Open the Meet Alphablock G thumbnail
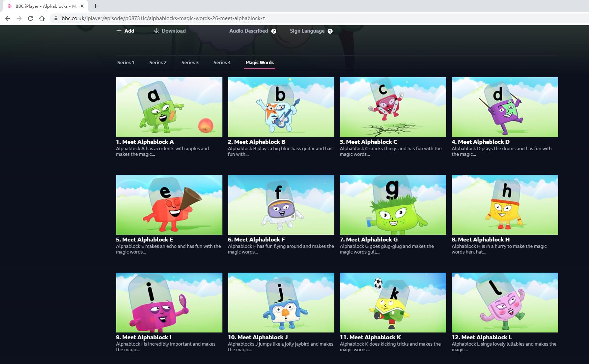Viewport: 589px width, 364px height. (x=393, y=205)
